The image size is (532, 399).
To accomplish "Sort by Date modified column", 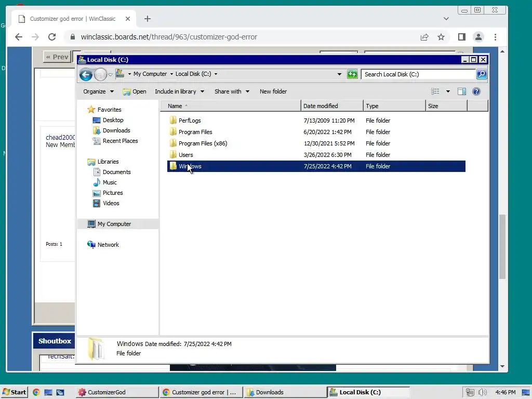I will coord(332,106).
